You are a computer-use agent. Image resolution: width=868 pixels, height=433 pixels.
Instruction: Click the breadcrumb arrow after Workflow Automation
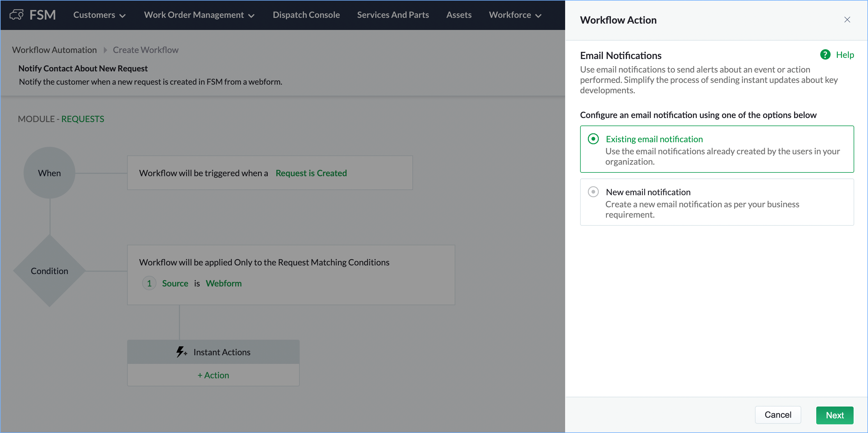pos(105,50)
